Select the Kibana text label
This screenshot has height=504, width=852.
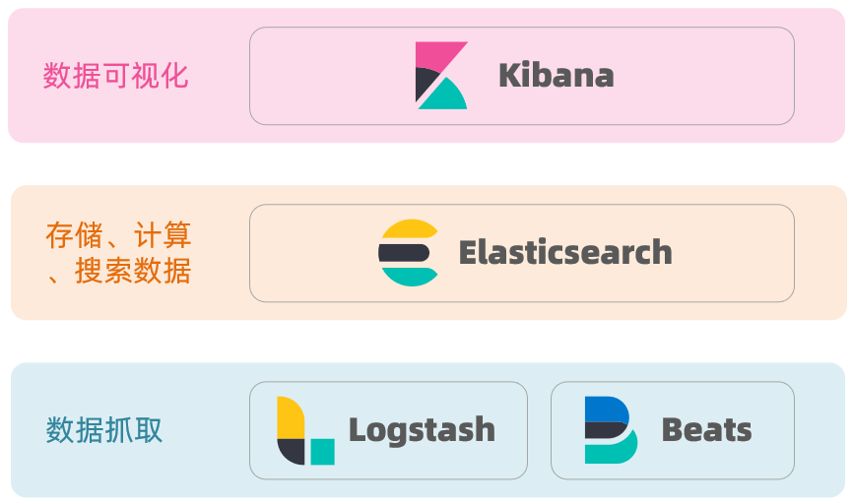[x=556, y=76]
